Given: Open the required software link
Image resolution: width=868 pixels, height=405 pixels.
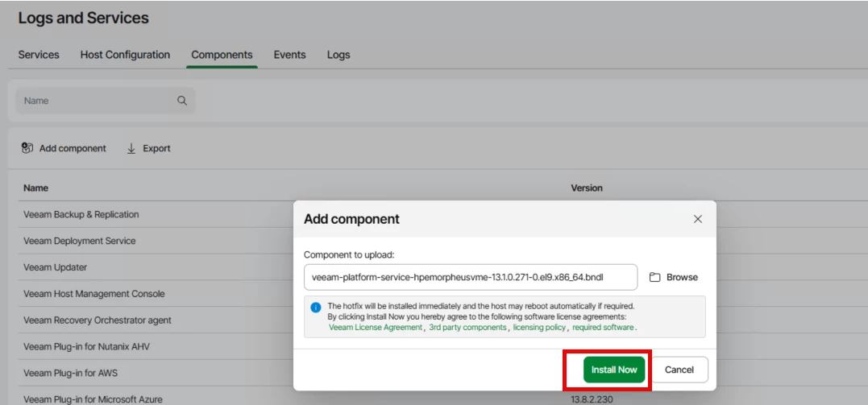Looking at the screenshot, I should click(604, 328).
